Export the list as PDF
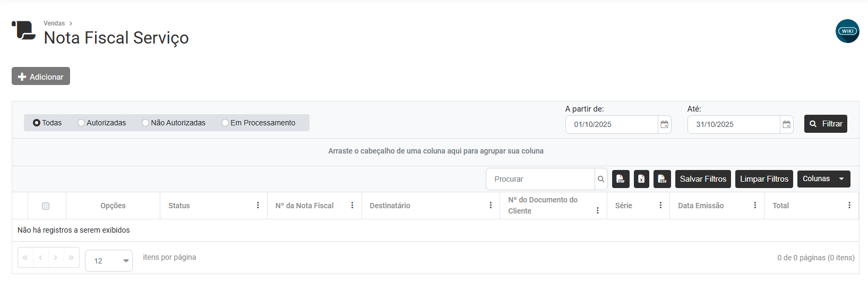Screen dimensions: 868x298 pos(620,179)
